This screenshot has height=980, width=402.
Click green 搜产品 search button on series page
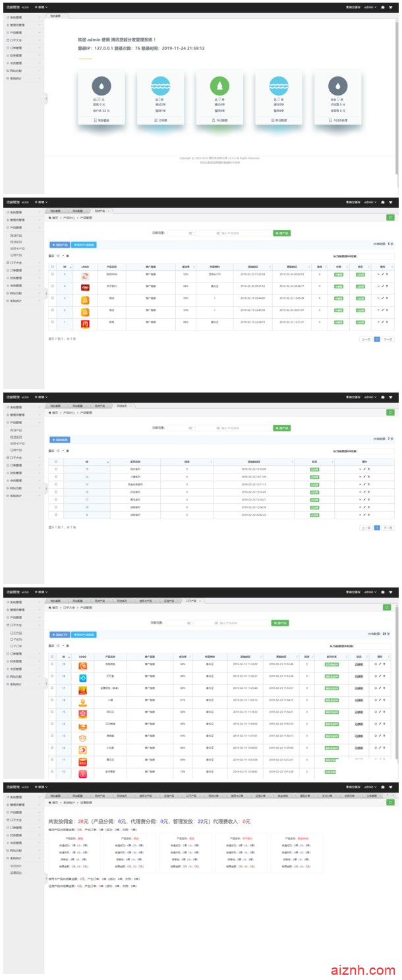(x=281, y=427)
